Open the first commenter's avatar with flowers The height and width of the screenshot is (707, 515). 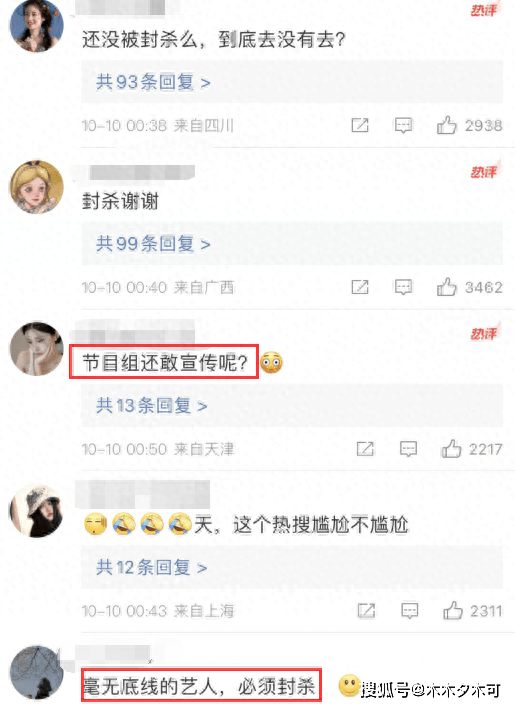37,25
